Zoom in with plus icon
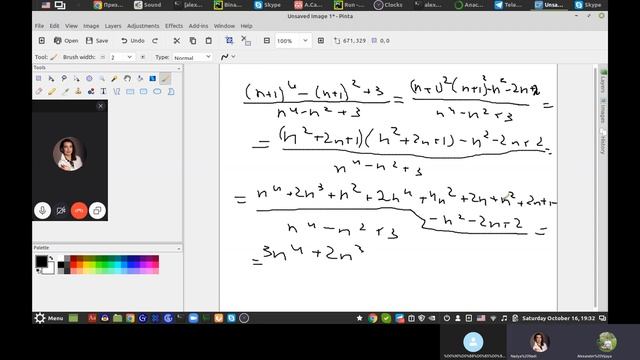640x360 pixels. coord(321,41)
